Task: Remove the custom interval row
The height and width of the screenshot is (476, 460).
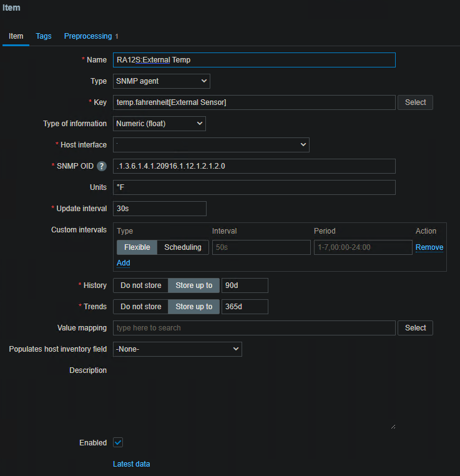Action: [429, 247]
